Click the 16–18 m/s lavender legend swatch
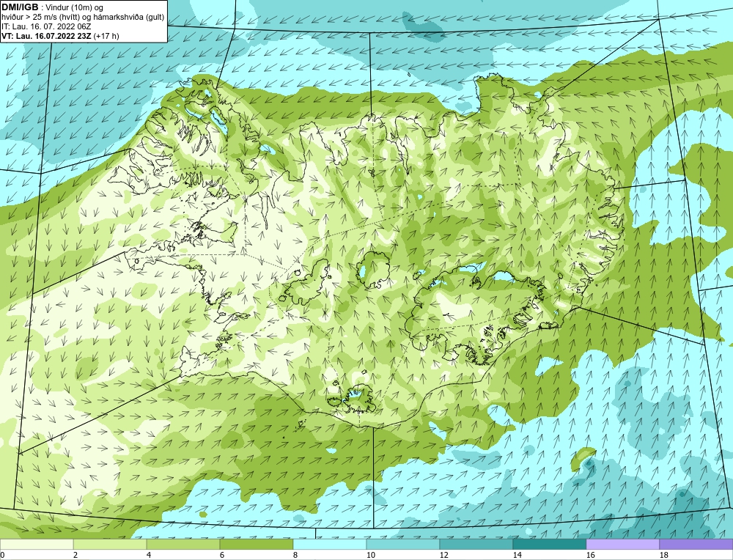 [622, 545]
